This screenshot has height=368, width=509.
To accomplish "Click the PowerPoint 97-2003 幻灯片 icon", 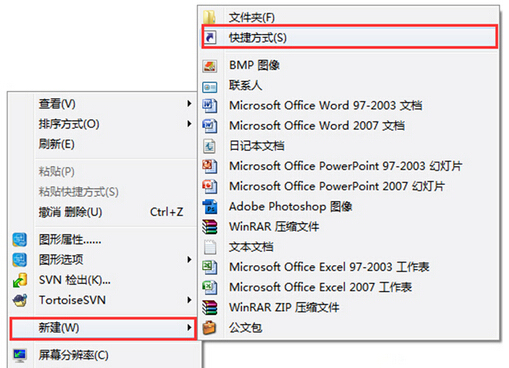I will click(210, 166).
